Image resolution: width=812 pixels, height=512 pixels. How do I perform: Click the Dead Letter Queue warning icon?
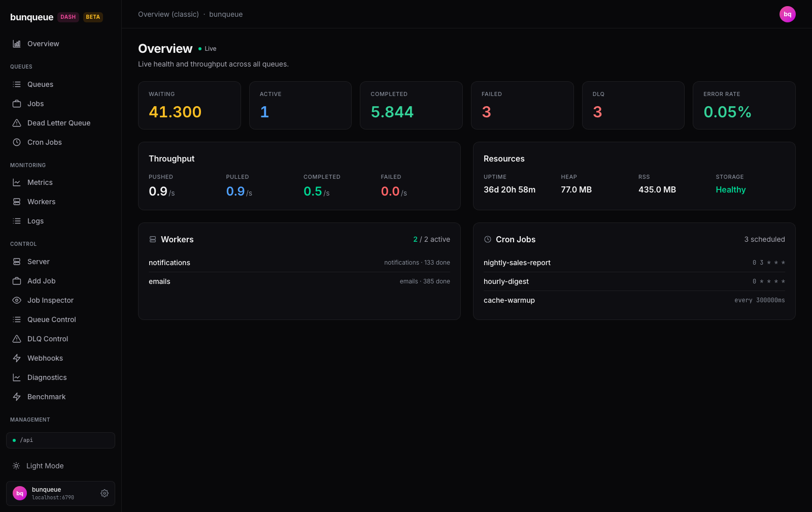17,123
